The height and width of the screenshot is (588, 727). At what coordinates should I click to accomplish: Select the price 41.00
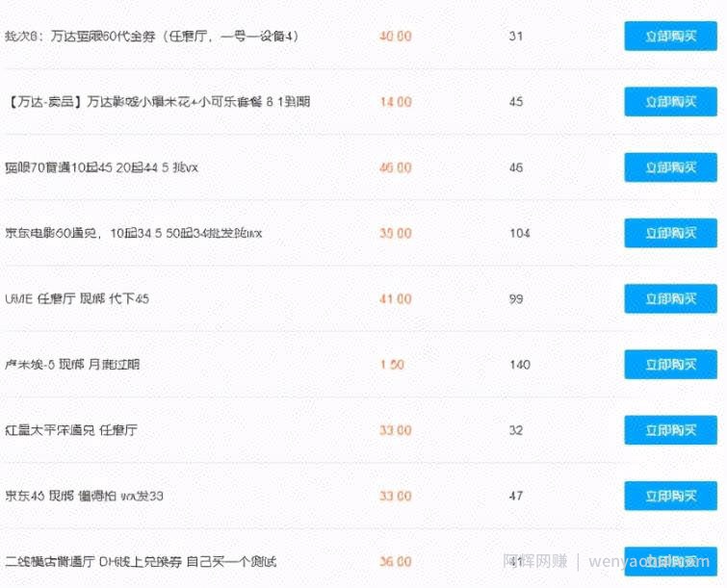[396, 299]
